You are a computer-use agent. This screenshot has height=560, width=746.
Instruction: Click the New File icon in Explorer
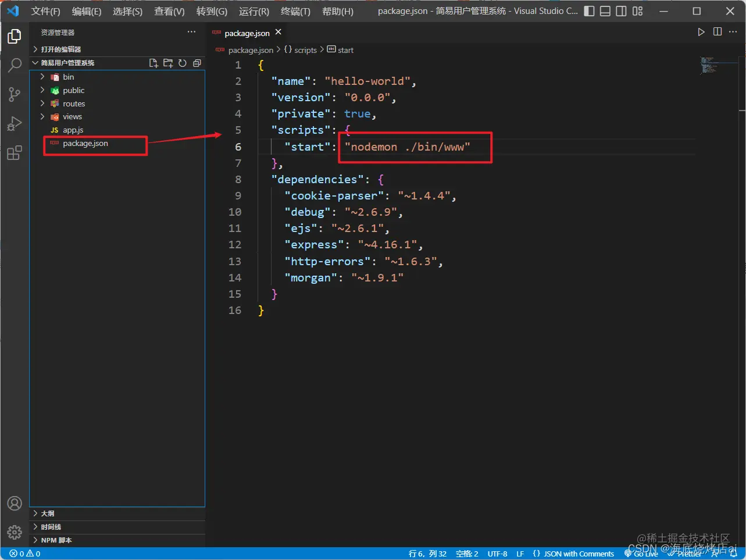pyautogui.click(x=154, y=63)
